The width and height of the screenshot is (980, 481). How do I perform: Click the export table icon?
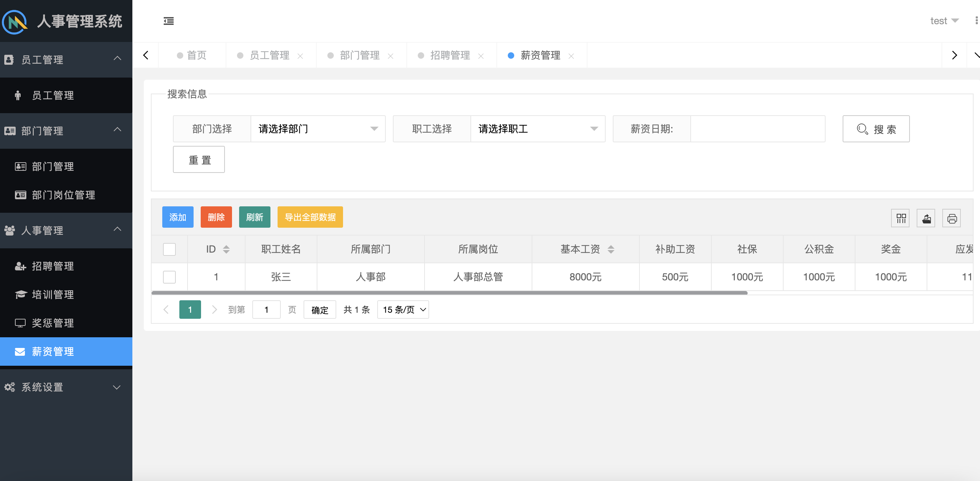tap(926, 218)
